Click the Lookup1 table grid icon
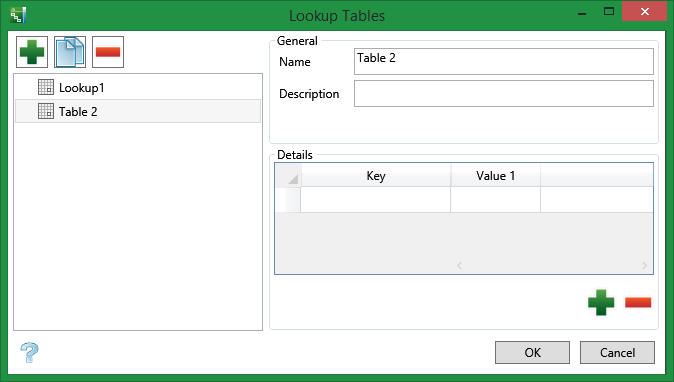The height and width of the screenshot is (382, 674). coord(46,87)
